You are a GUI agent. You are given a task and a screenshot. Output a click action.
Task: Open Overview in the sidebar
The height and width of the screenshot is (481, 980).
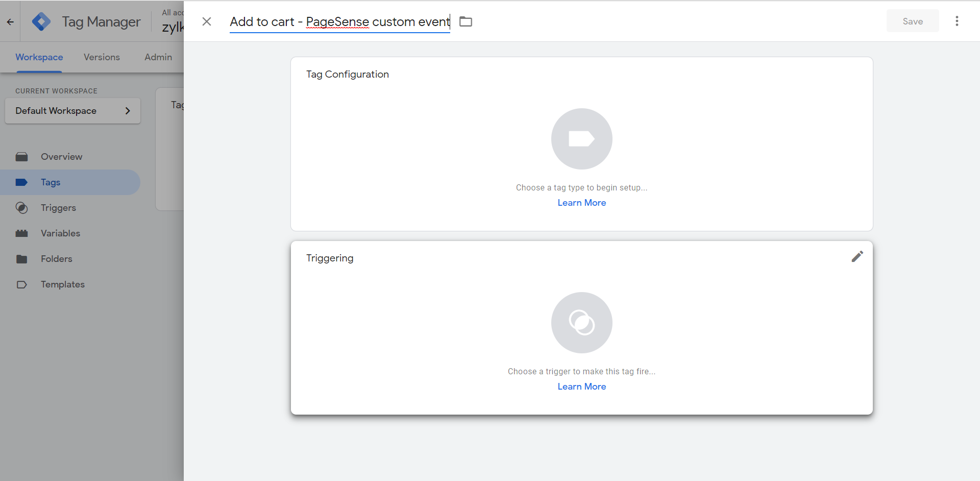pyautogui.click(x=70, y=157)
